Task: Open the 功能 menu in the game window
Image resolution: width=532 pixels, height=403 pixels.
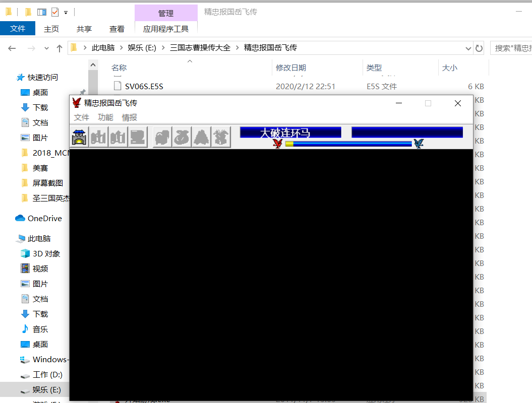Action: coord(105,117)
